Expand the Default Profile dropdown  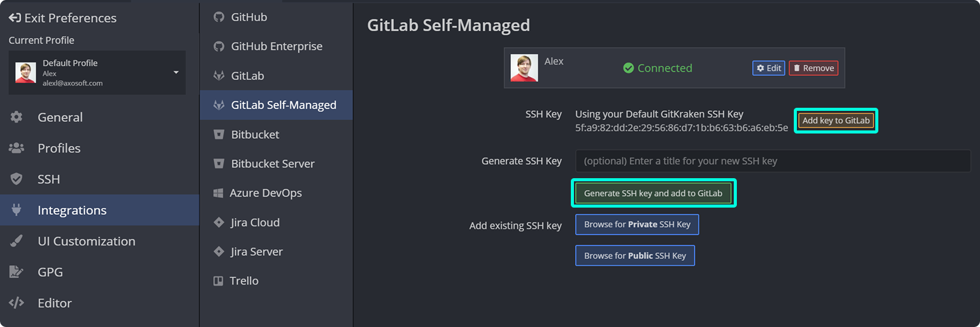(176, 72)
